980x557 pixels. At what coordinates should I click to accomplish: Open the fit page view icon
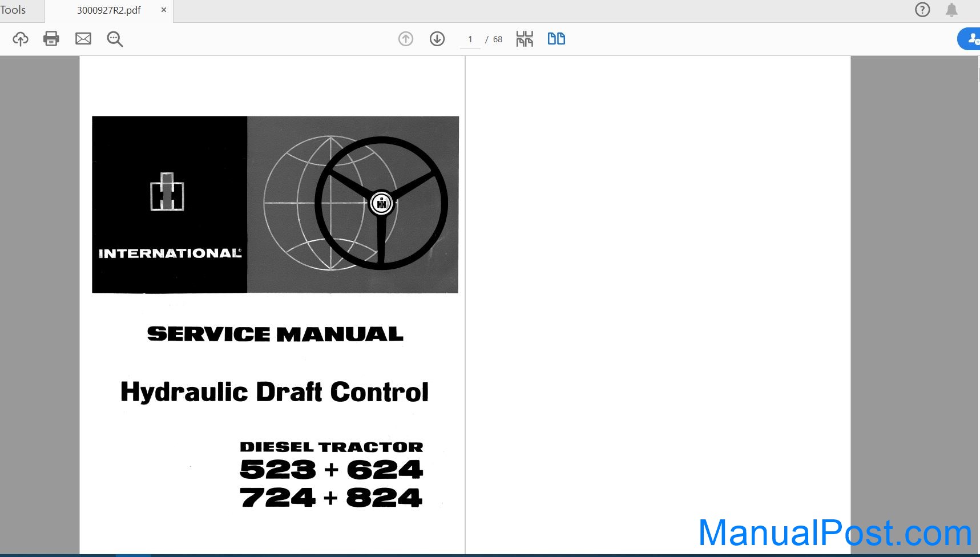click(x=525, y=39)
